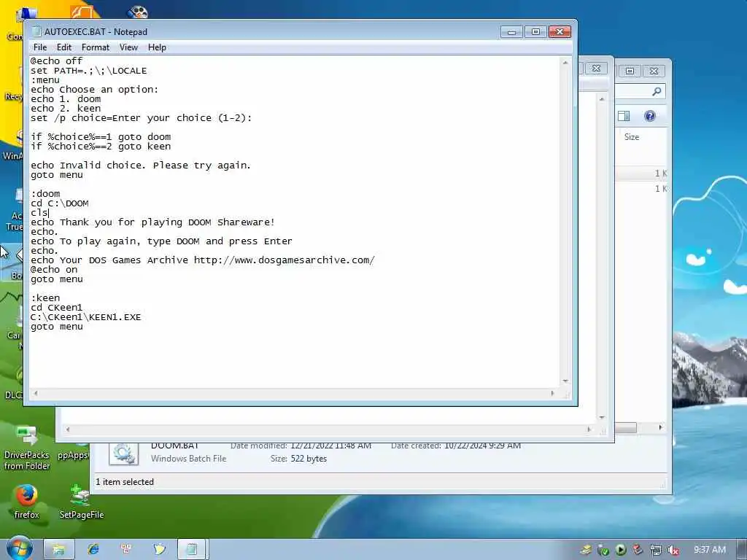Click the Notepad vertical scrollbar down arrow
747x560 pixels.
tap(565, 381)
